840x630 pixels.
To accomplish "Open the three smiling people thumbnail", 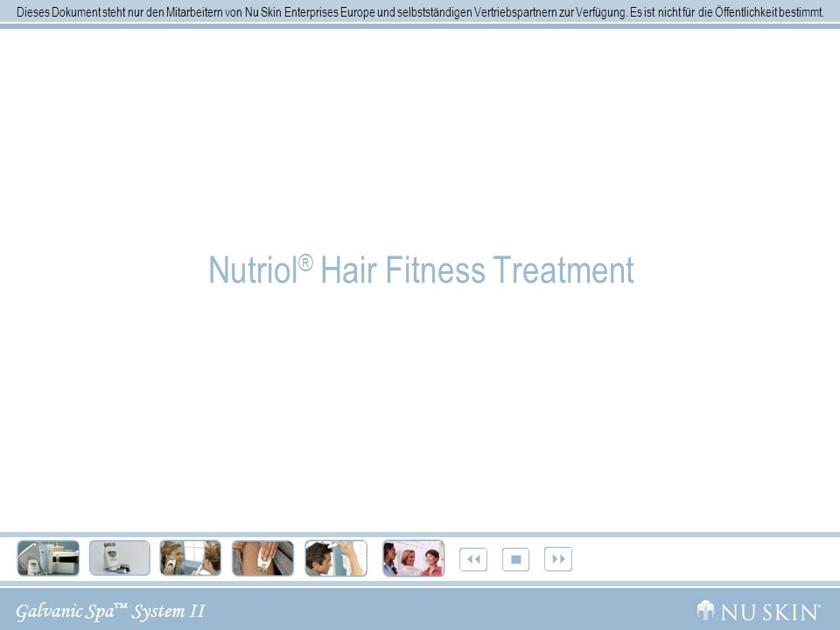I will coord(414,558).
